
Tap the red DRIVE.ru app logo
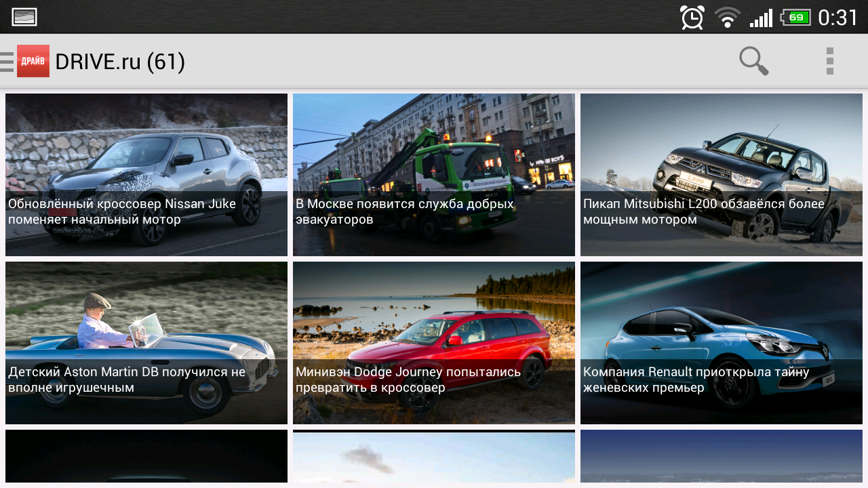[x=33, y=61]
